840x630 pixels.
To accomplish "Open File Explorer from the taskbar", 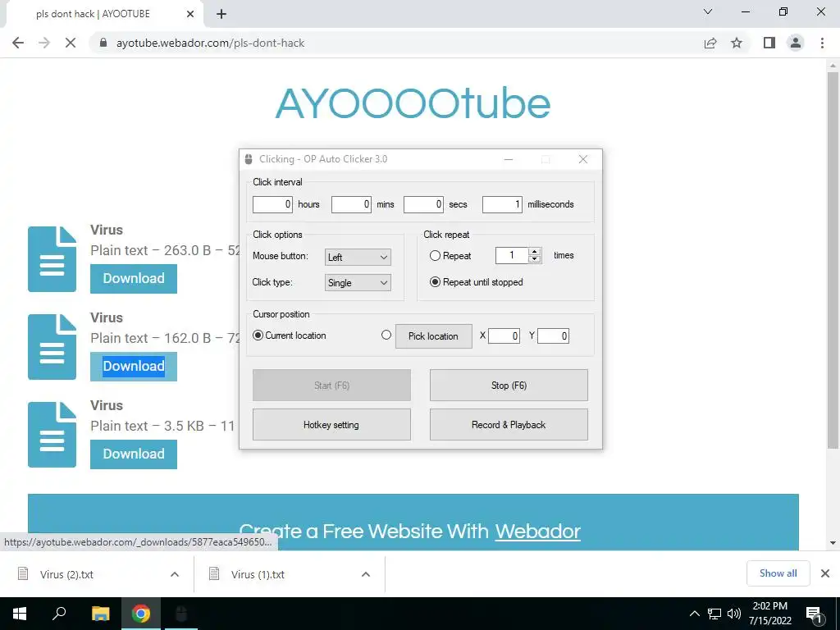I will pos(100,614).
